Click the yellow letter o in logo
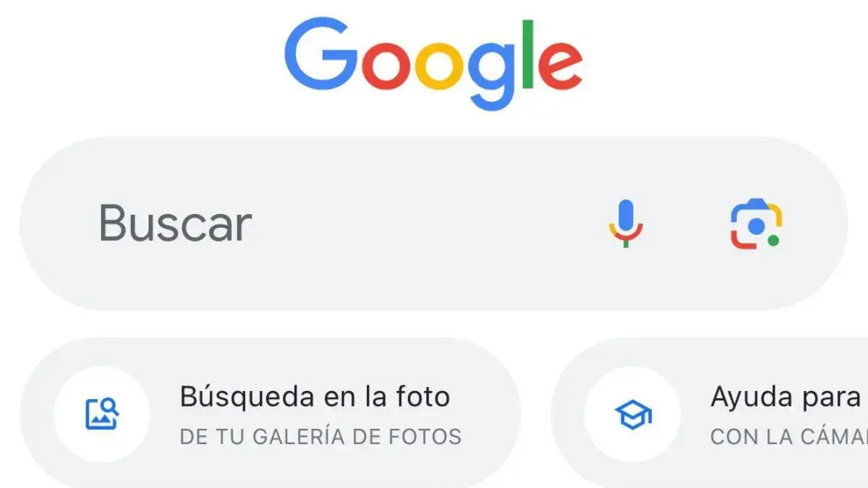This screenshot has width=868, height=488. [x=438, y=66]
